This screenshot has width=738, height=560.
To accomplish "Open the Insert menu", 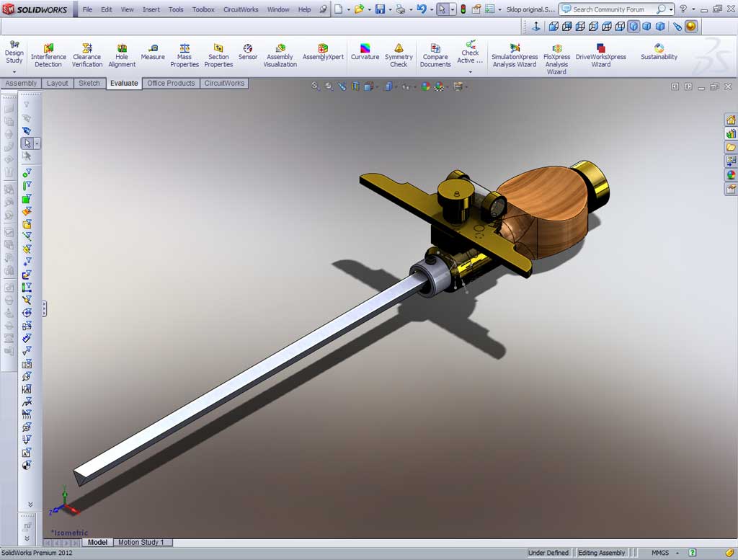I will (151, 9).
